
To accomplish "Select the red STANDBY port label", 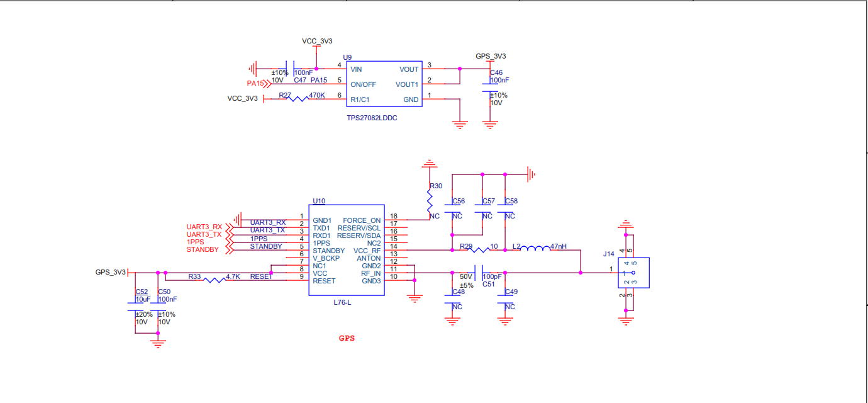I will (203, 250).
